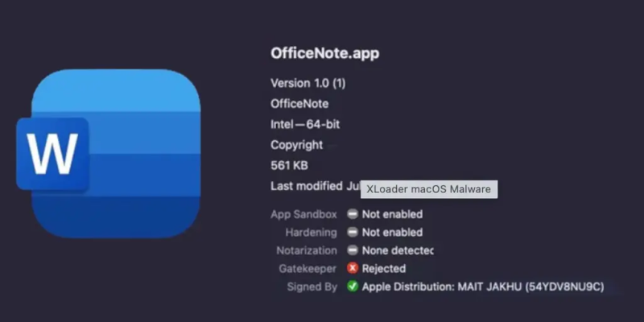644x322 pixels.
Task: Select the OfficeNote.app title text
Action: tap(324, 54)
